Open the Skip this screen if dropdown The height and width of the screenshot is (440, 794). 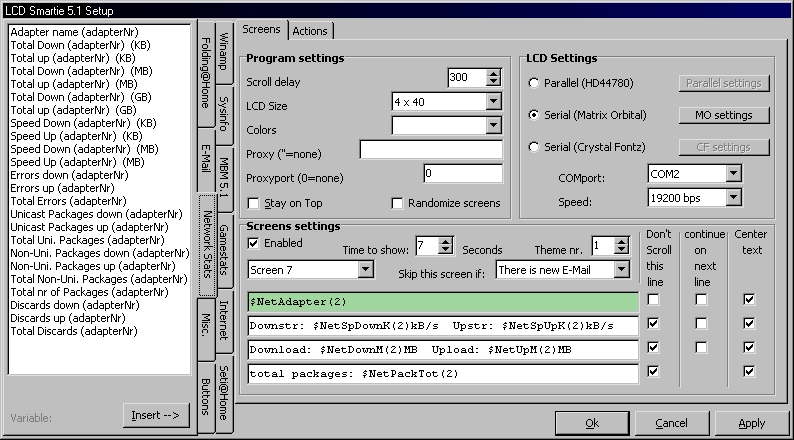coord(621,270)
